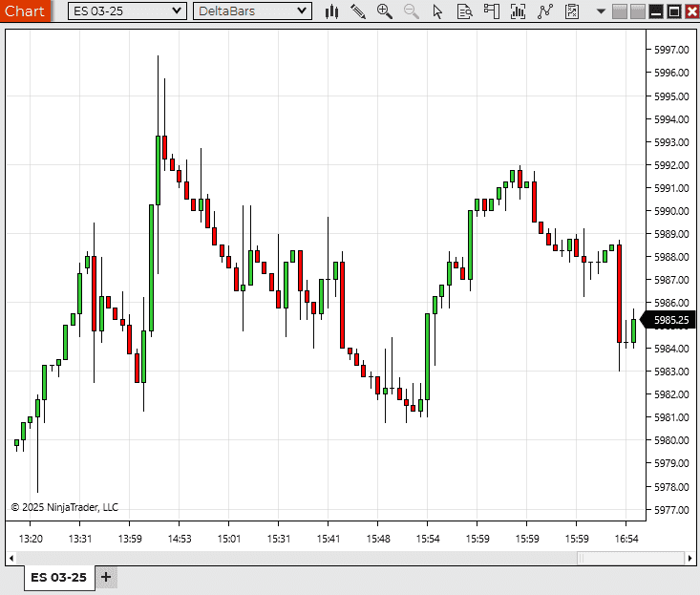Click the zoom out magnifier
Image resolution: width=700 pixels, height=595 pixels.
click(x=412, y=11)
